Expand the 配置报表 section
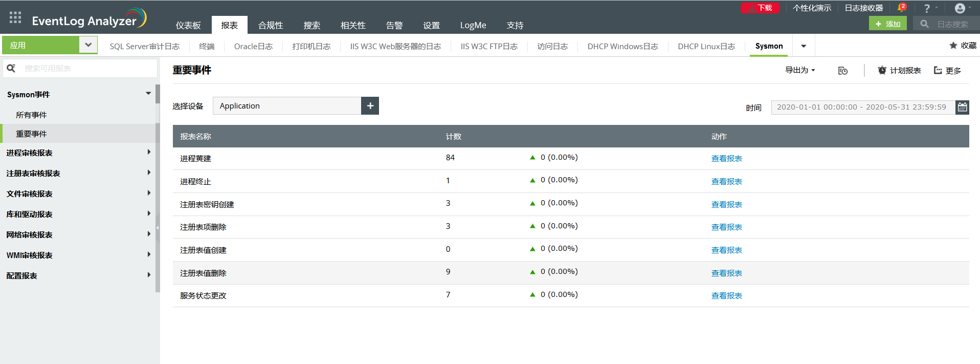This screenshot has height=364, width=980. pos(149,275)
